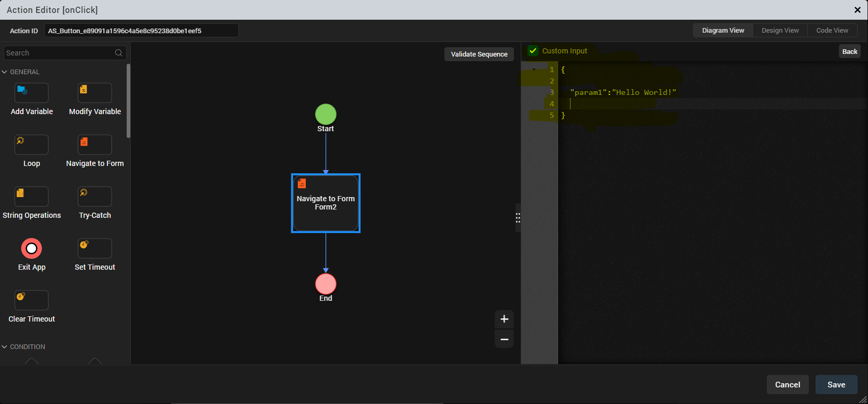Uncheck the Custom Input checkbox

tap(533, 51)
